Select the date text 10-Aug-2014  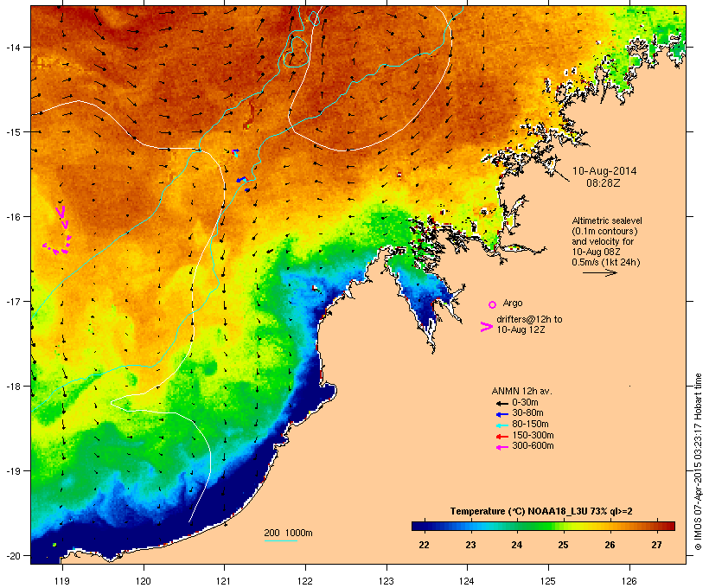click(x=604, y=171)
